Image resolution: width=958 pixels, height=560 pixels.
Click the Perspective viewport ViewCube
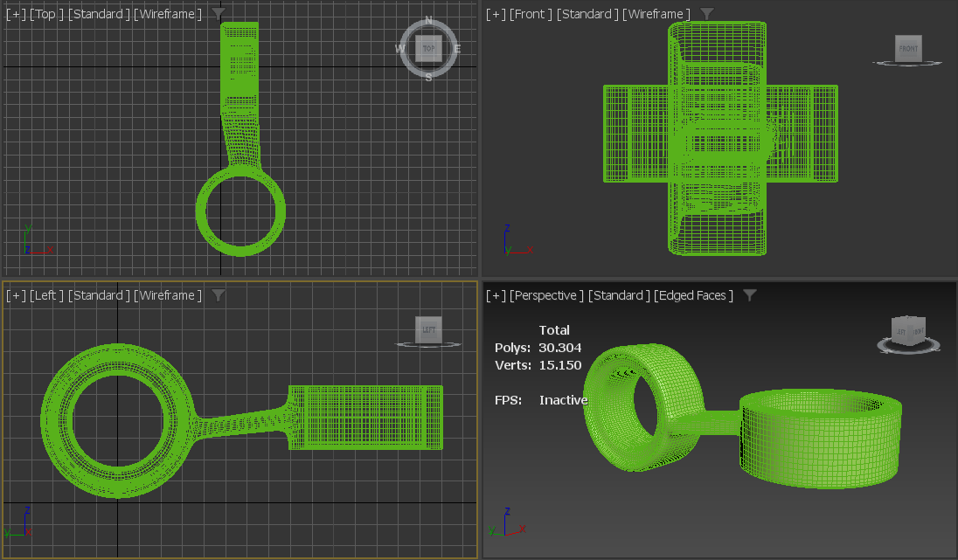pos(908,332)
